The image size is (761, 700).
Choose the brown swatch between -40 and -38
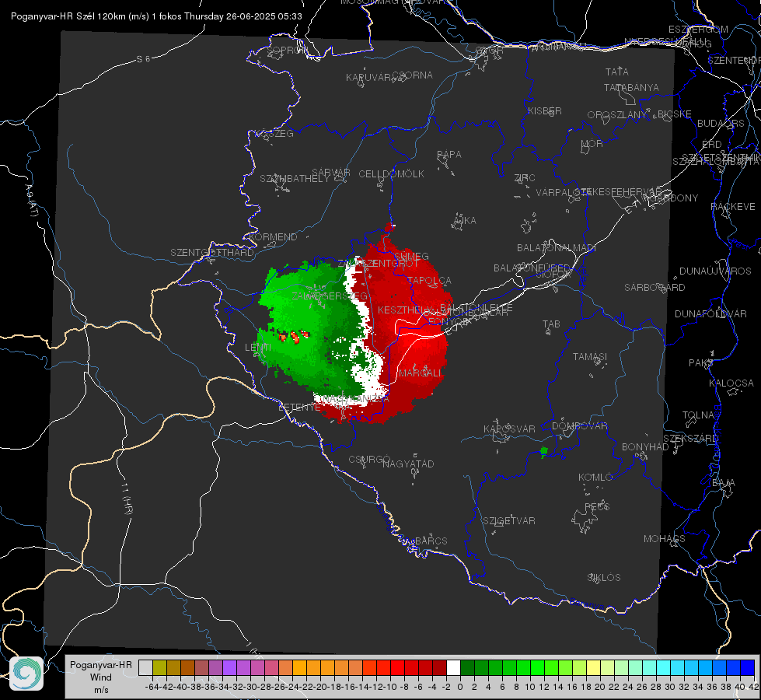pos(188,667)
